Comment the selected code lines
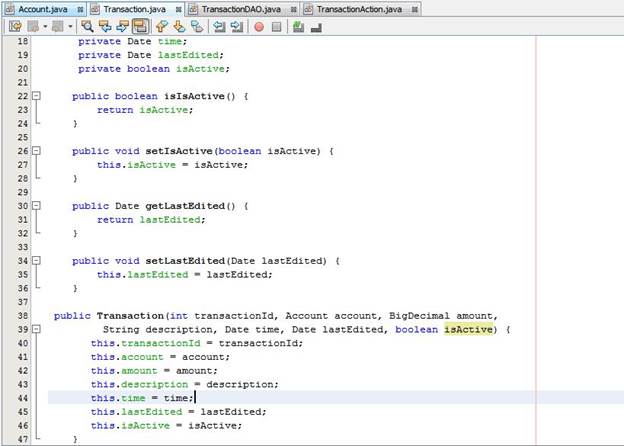The image size is (624, 446). coord(298,27)
